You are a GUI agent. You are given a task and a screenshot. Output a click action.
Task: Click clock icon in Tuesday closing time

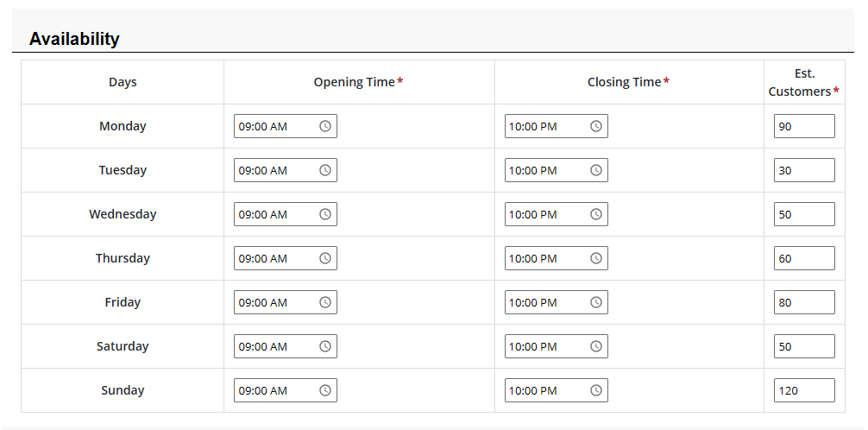click(x=596, y=170)
